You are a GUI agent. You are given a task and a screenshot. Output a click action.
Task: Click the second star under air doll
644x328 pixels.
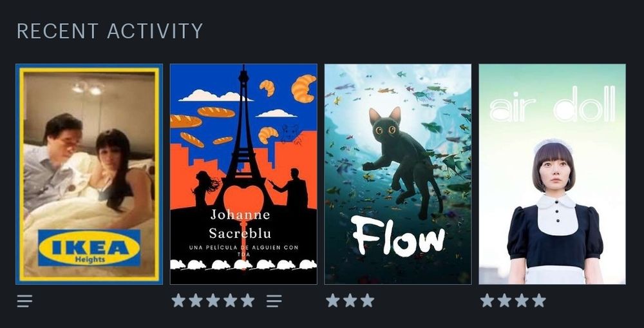coord(504,301)
